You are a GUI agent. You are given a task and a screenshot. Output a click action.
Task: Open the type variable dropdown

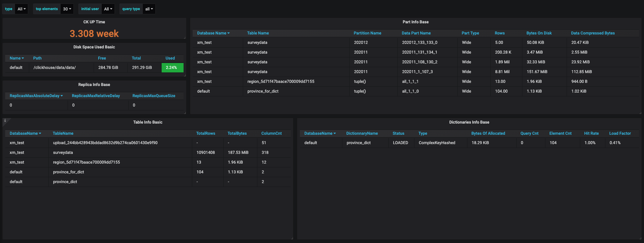pyautogui.click(x=22, y=9)
